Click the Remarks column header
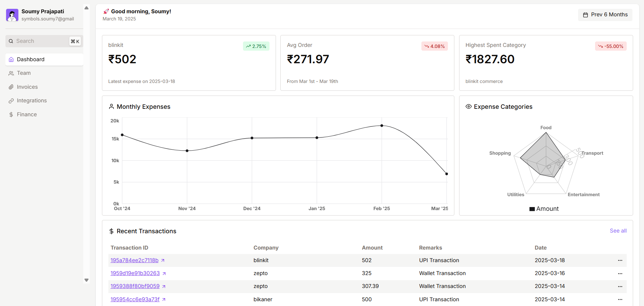The width and height of the screenshot is (644, 306). (x=431, y=248)
